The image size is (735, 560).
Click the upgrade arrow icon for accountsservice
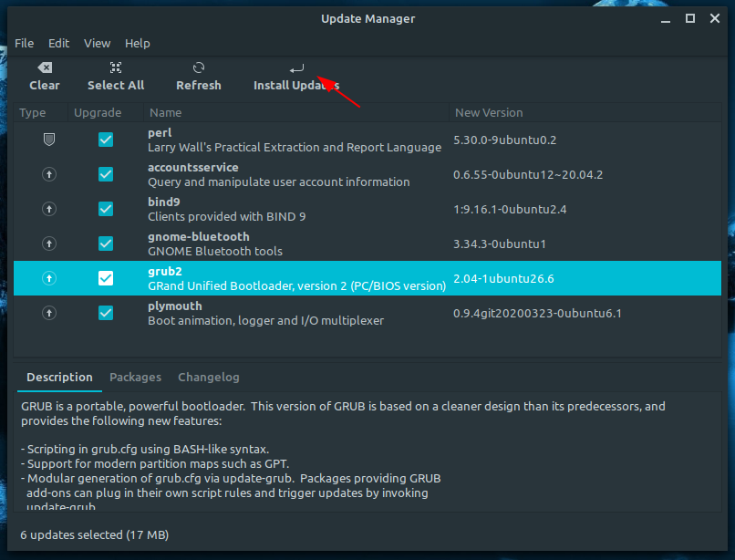point(49,174)
